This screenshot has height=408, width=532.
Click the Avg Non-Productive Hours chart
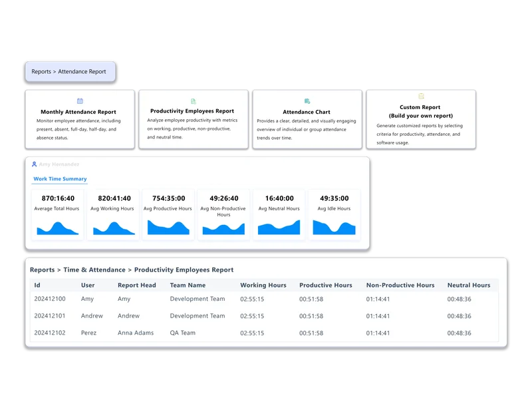223,229
